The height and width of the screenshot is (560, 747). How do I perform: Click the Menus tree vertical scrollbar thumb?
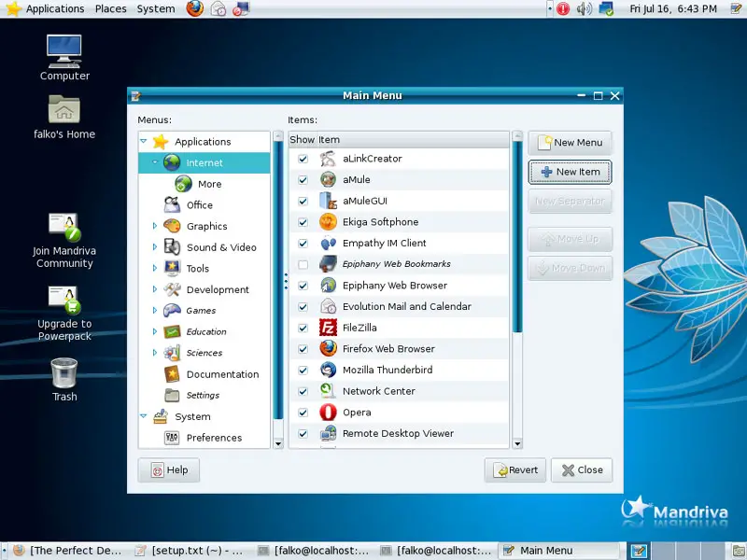pyautogui.click(x=278, y=281)
